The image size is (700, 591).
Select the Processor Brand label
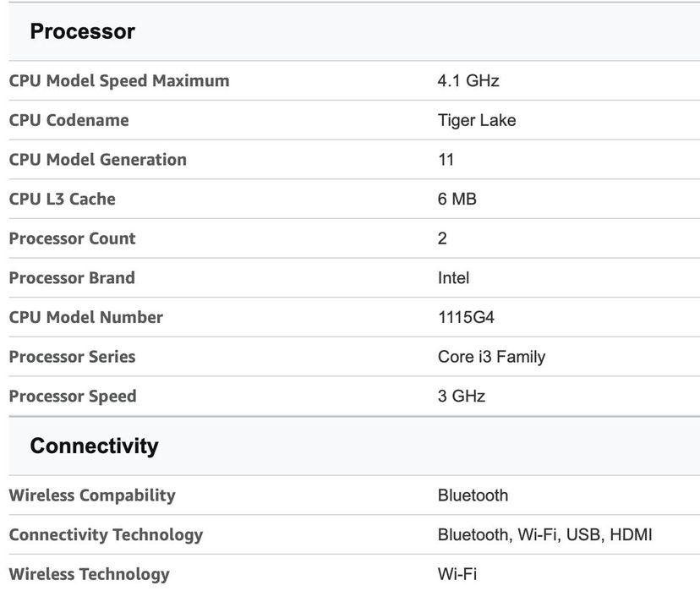coord(72,277)
